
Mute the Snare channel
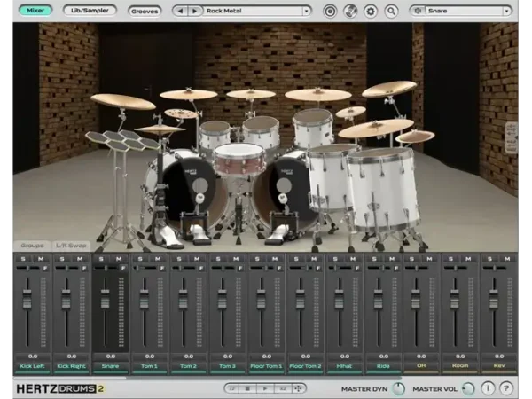click(x=119, y=259)
